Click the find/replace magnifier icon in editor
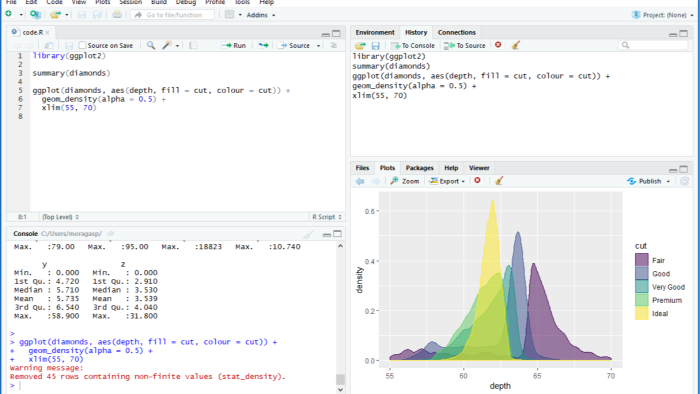This screenshot has height=394, width=700. (x=151, y=46)
